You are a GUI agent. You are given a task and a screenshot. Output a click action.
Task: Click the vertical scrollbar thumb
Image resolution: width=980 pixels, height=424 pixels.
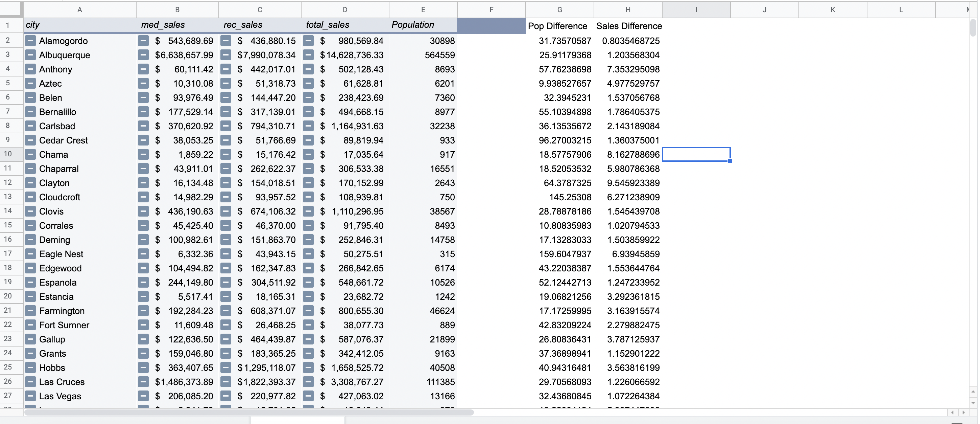(973, 27)
